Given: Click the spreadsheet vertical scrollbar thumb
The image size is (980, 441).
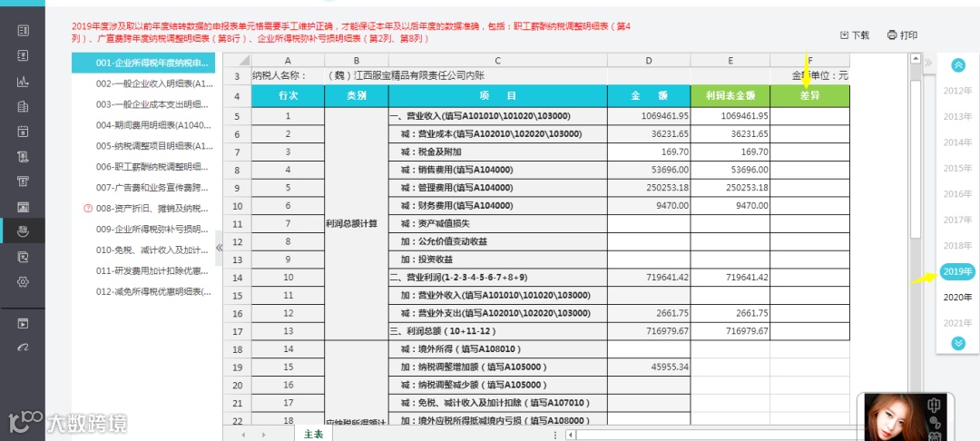Looking at the screenshot, I should click(916, 159).
